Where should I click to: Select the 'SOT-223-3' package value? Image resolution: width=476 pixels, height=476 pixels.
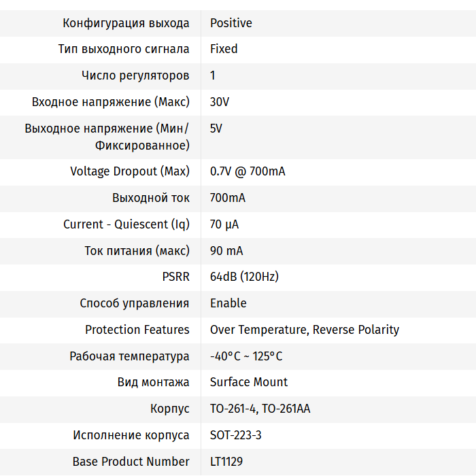pos(236,435)
